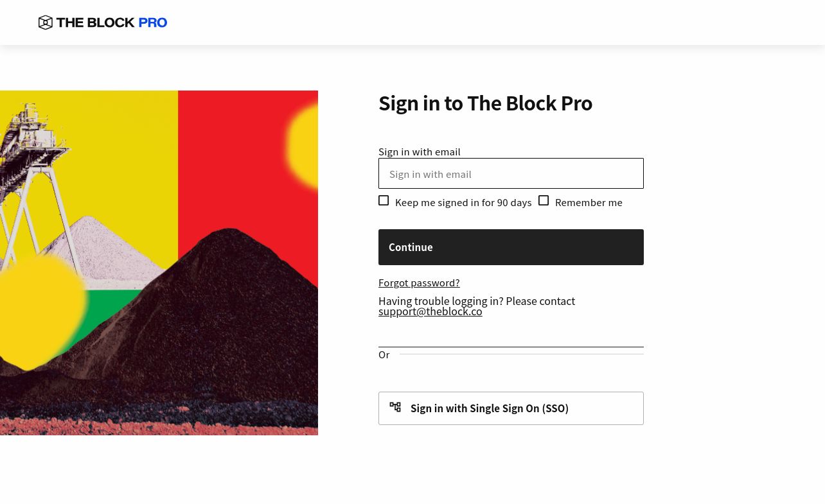Click the "Or" divider text

pos(384,354)
